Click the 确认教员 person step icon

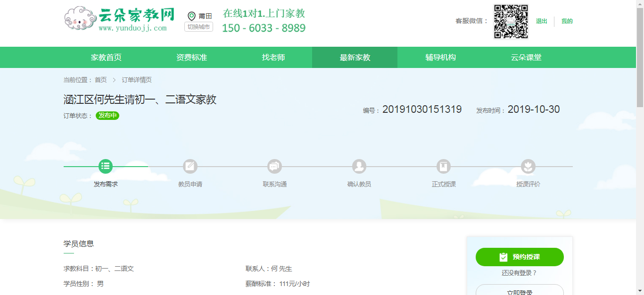point(359,166)
